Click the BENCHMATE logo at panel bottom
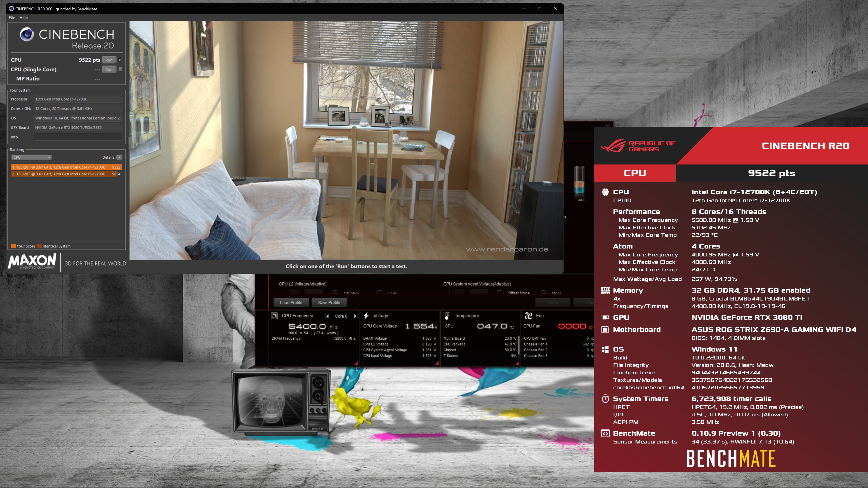The height and width of the screenshot is (488, 868). coord(731,458)
